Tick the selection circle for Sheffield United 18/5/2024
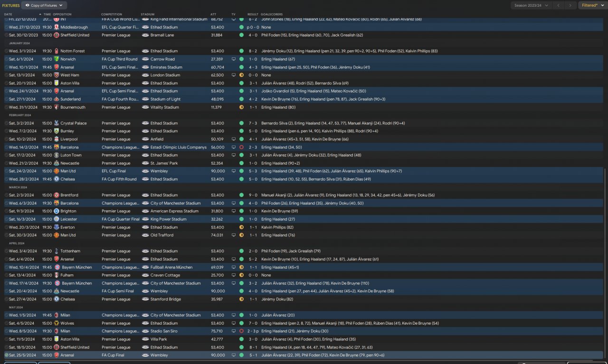Image resolution: width=608 pixels, height=364 pixels. (x=6, y=347)
